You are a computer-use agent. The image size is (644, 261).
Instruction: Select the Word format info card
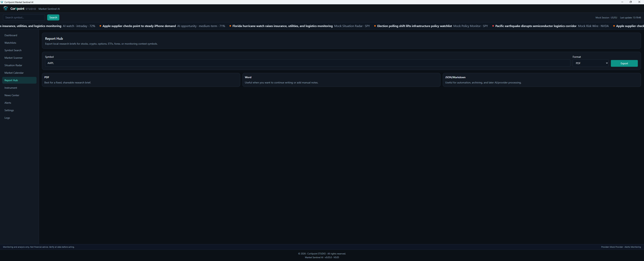[x=341, y=80]
